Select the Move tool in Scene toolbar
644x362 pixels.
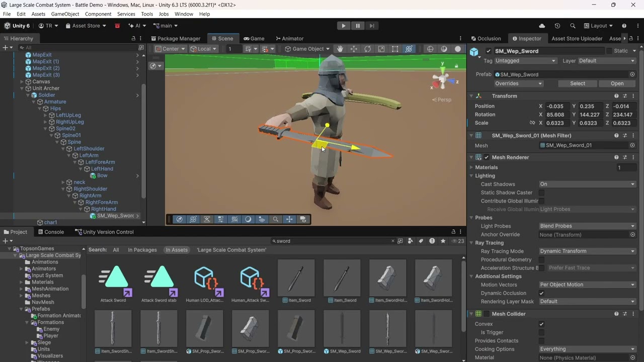(x=354, y=49)
